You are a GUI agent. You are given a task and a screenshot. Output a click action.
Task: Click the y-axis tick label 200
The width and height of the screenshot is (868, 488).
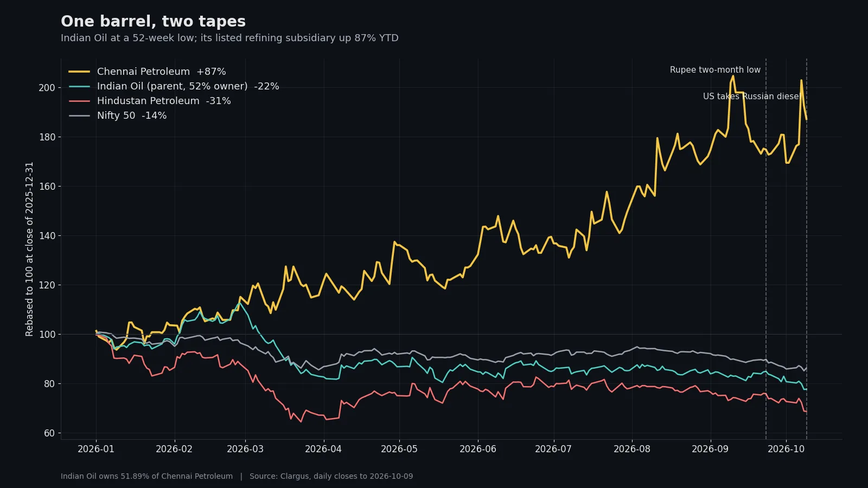point(47,88)
